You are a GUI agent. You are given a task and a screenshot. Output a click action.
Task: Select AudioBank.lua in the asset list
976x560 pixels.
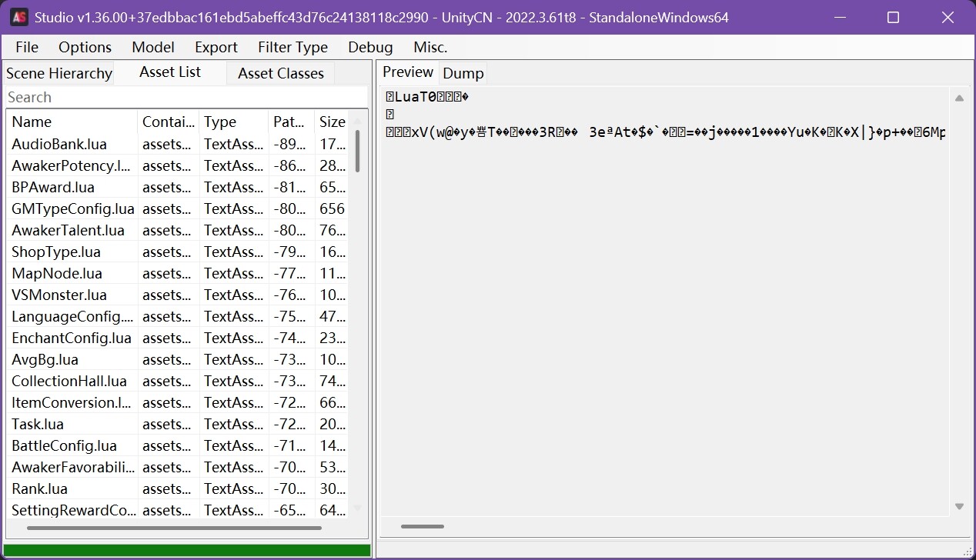[59, 144]
